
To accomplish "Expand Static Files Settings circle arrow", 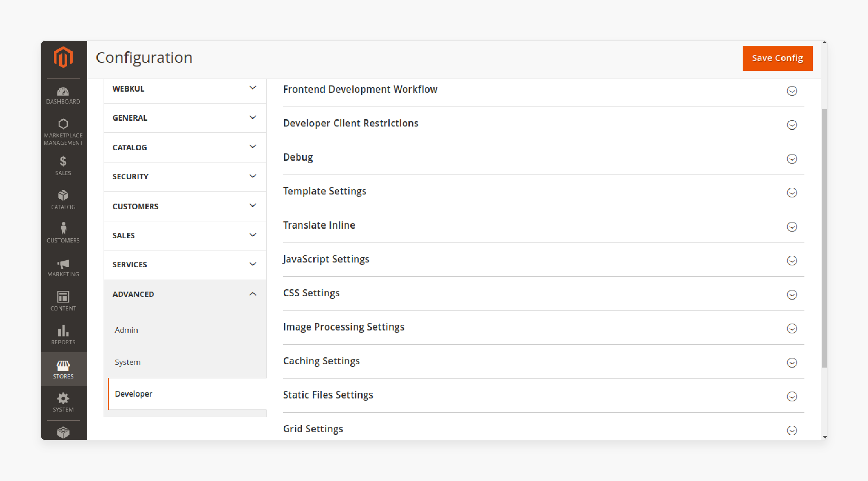I will pos(792,396).
